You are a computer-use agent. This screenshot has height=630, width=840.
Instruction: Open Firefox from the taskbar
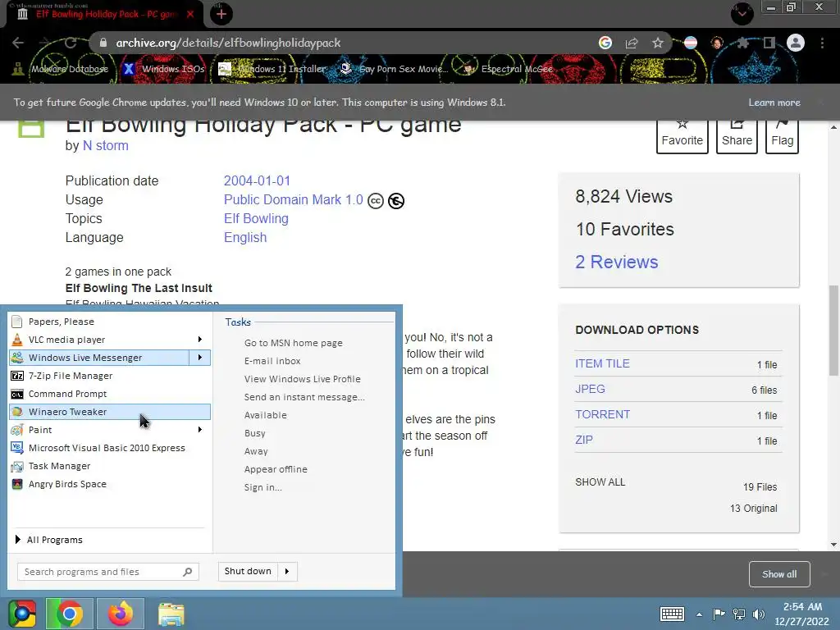[x=121, y=614]
